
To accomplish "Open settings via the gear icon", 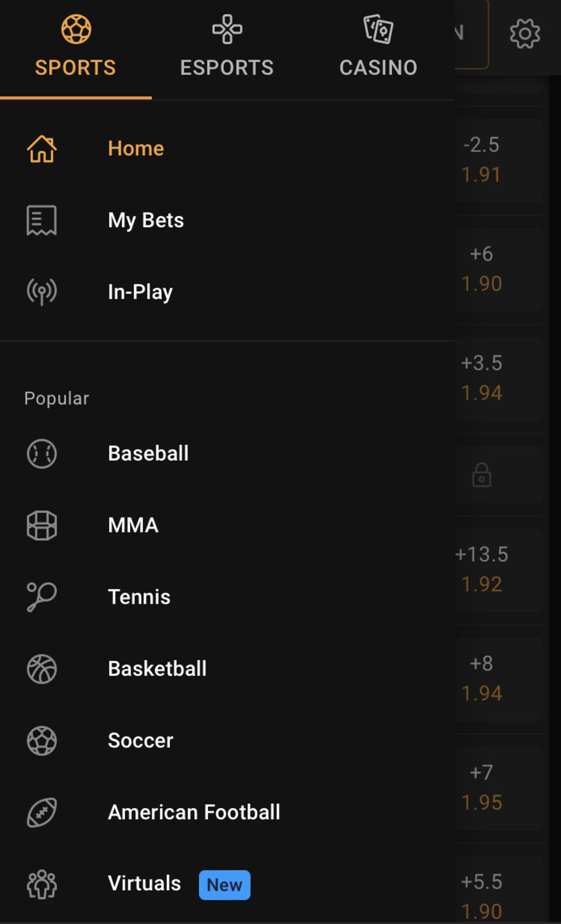I will pos(524,34).
